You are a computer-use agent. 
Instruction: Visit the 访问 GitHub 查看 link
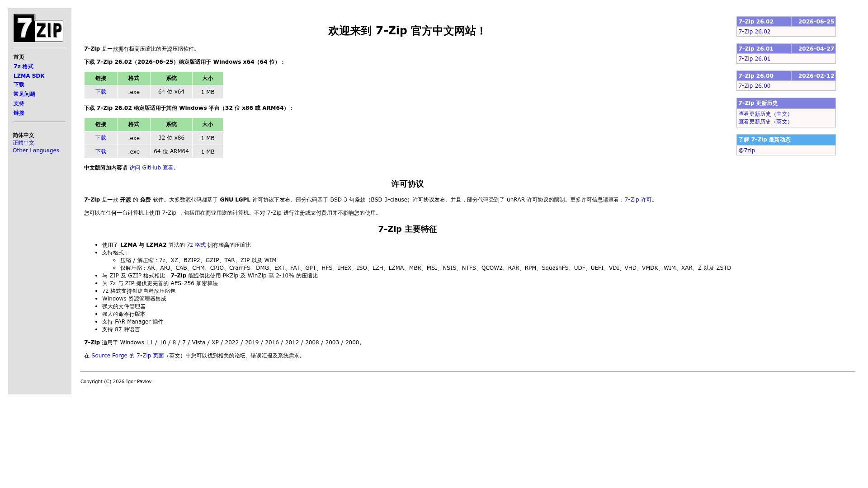click(151, 168)
